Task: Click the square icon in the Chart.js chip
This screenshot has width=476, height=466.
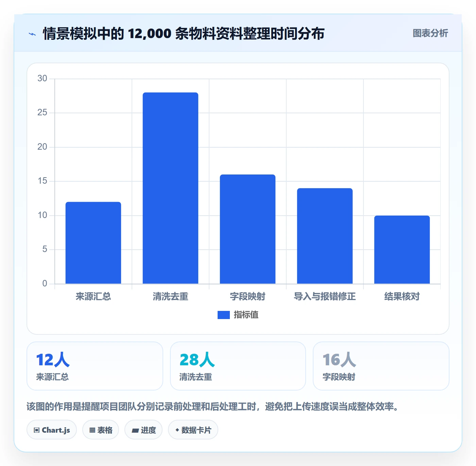Action: click(x=37, y=430)
